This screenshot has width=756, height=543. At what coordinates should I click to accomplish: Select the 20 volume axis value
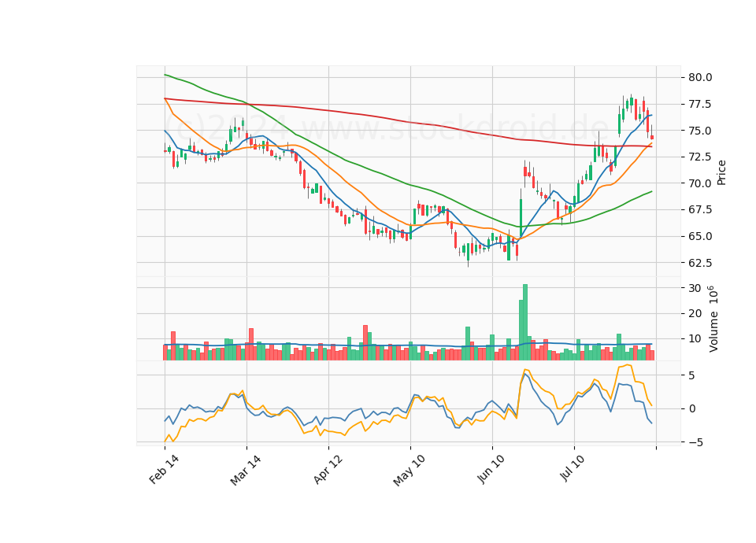click(695, 314)
